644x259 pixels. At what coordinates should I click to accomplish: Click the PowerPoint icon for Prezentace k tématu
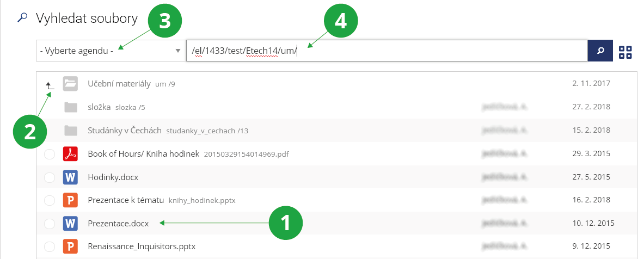pyautogui.click(x=70, y=200)
